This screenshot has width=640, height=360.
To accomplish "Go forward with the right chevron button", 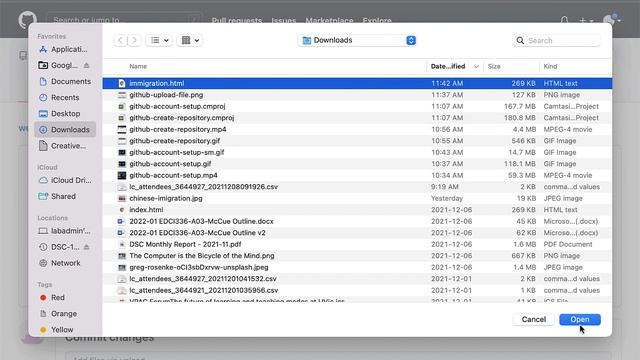I will [134, 40].
